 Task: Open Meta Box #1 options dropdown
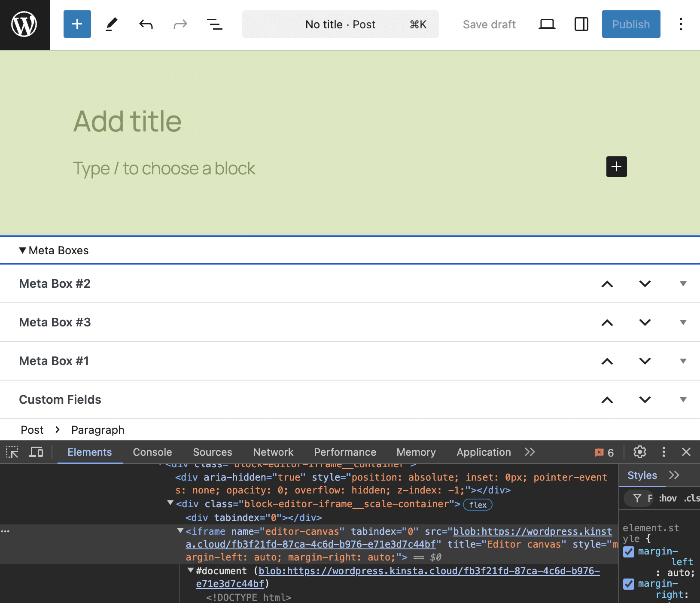click(x=683, y=361)
